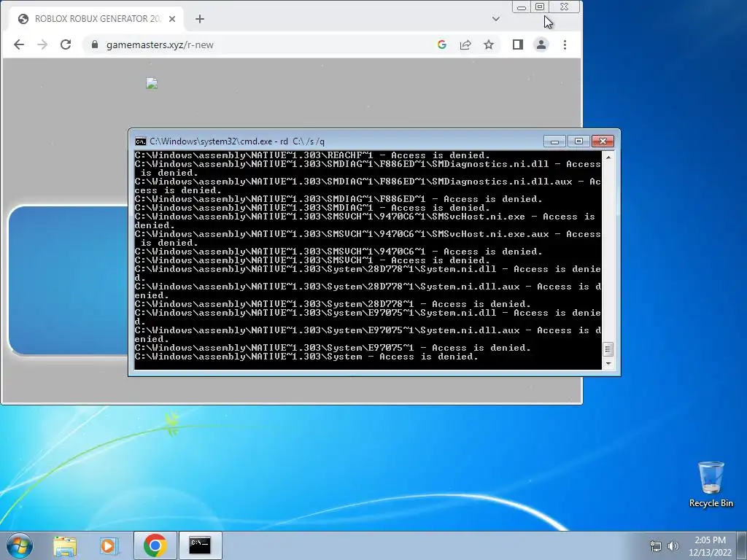Click line 'NATIVE~1.303\System - Access is denied.'
The height and width of the screenshot is (560, 747).
(306, 357)
